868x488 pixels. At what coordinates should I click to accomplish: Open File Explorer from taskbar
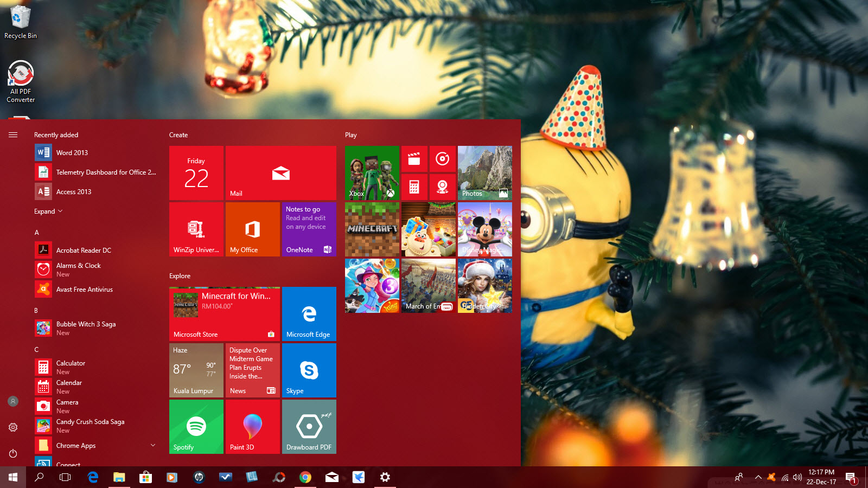point(119,477)
